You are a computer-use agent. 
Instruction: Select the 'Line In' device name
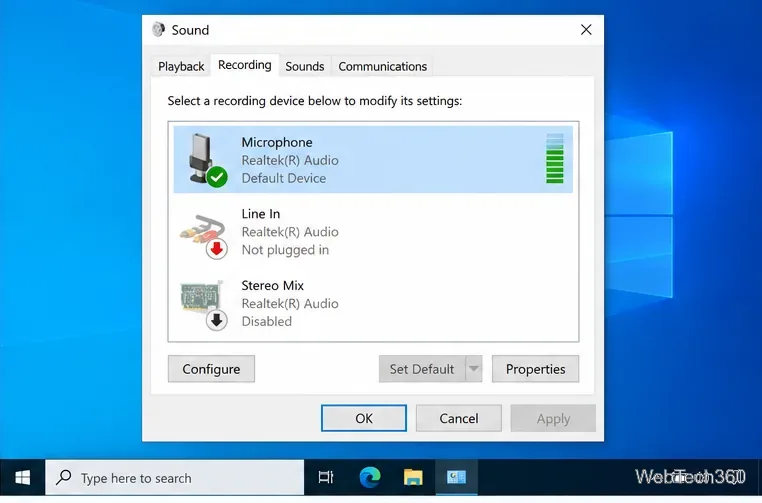(260, 214)
